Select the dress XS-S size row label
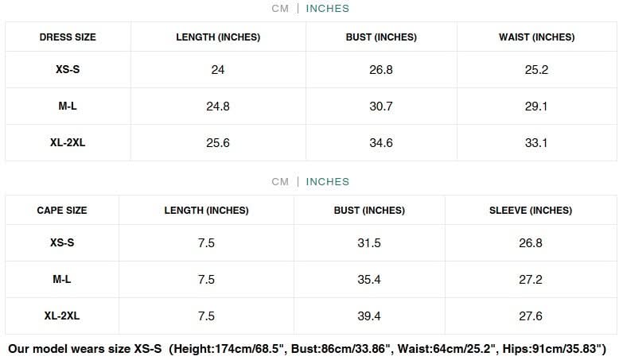This screenshot has height=364, width=623. coord(68,69)
